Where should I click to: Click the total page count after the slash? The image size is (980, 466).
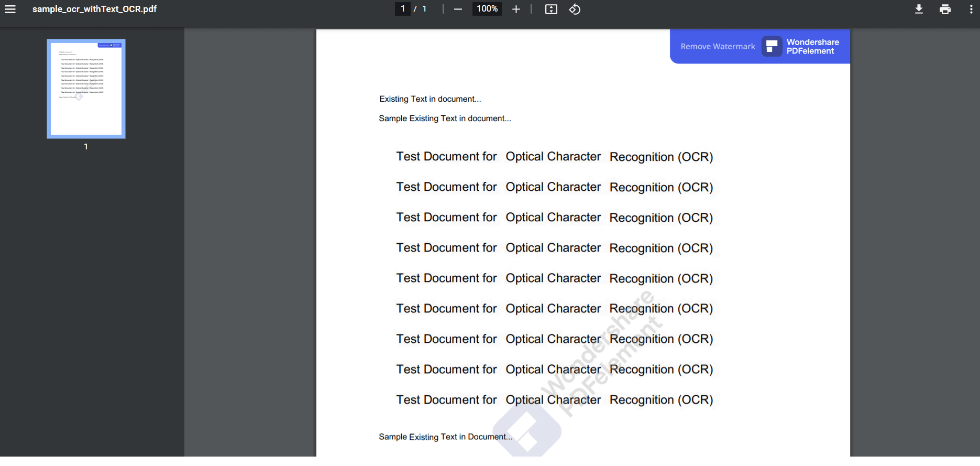pyautogui.click(x=424, y=9)
